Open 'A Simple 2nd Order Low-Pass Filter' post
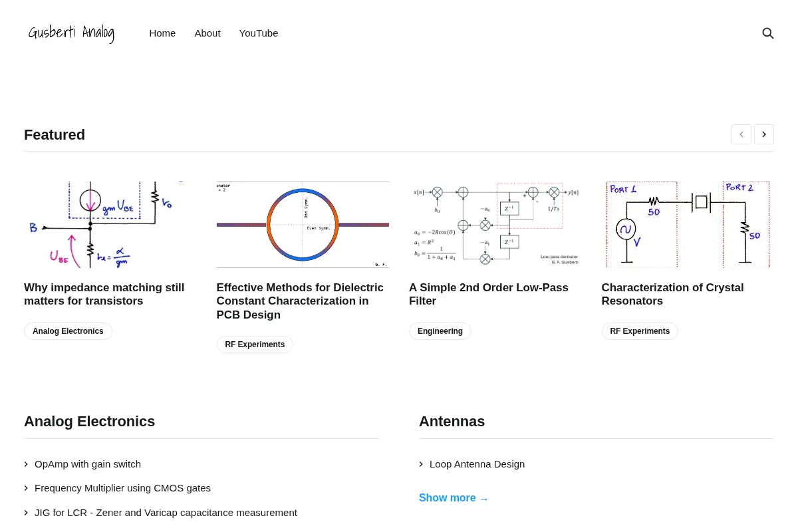 tap(489, 294)
